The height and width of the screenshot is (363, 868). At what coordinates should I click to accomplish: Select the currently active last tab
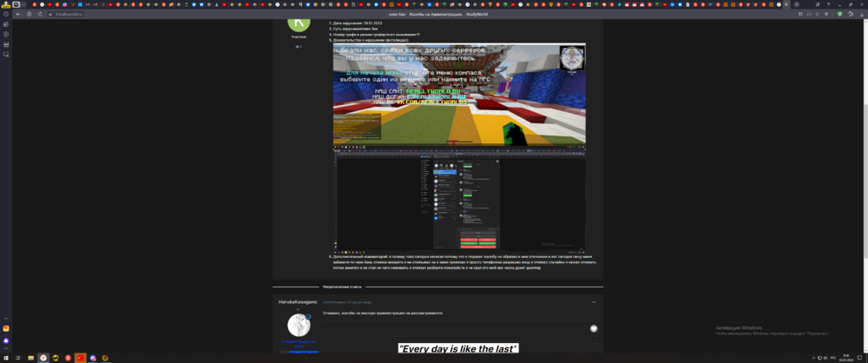tap(786, 3)
